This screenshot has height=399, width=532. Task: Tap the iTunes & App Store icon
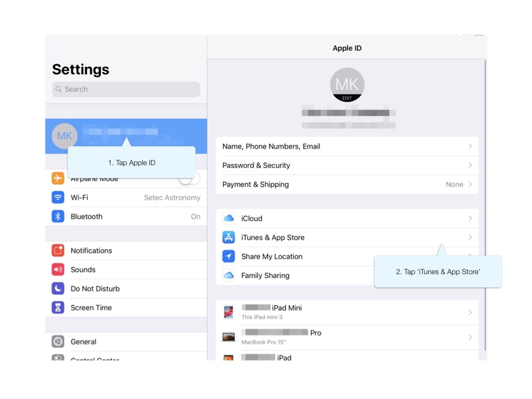pos(228,237)
